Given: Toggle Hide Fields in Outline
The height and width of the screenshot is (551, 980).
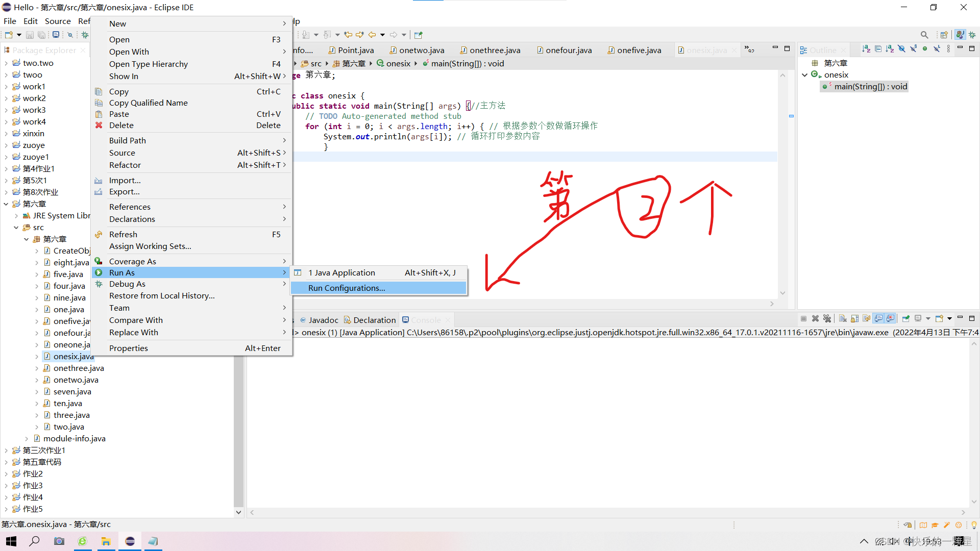Looking at the screenshot, I should [901, 49].
